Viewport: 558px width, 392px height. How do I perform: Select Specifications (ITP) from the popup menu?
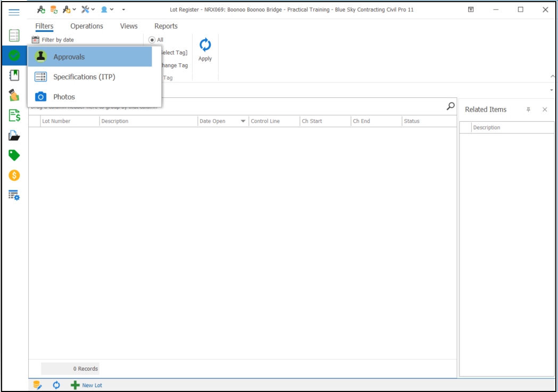(x=84, y=77)
